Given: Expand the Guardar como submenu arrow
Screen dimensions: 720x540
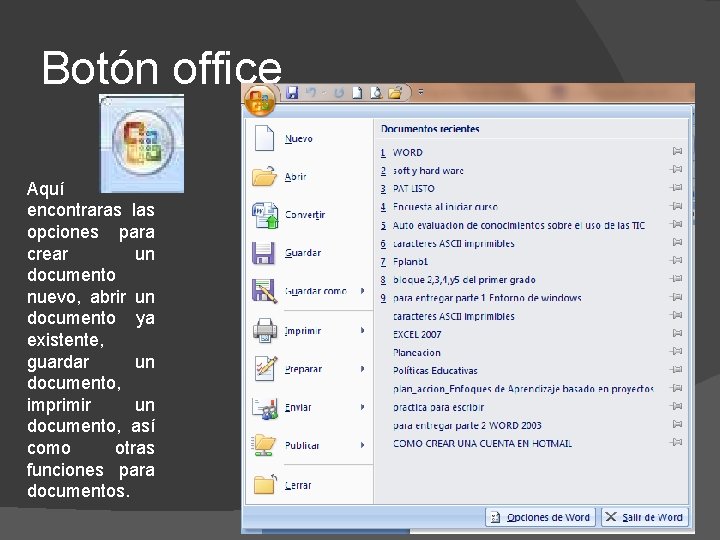Looking at the screenshot, I should pos(362,291).
